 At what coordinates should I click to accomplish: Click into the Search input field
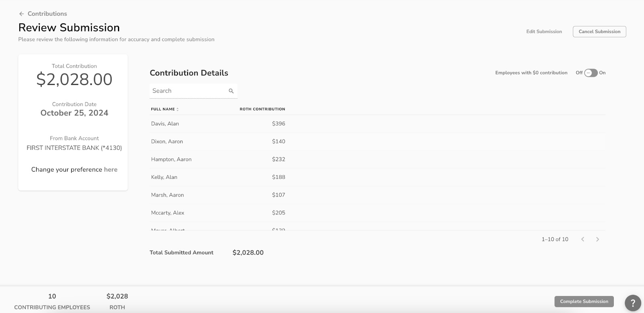click(187, 91)
